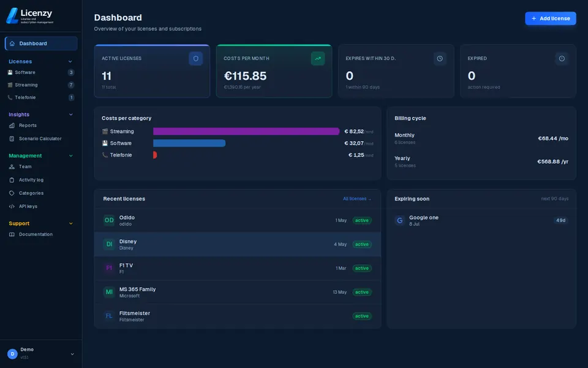Open the Scenario Calculator page
Image resolution: width=588 pixels, height=368 pixels.
click(x=41, y=139)
